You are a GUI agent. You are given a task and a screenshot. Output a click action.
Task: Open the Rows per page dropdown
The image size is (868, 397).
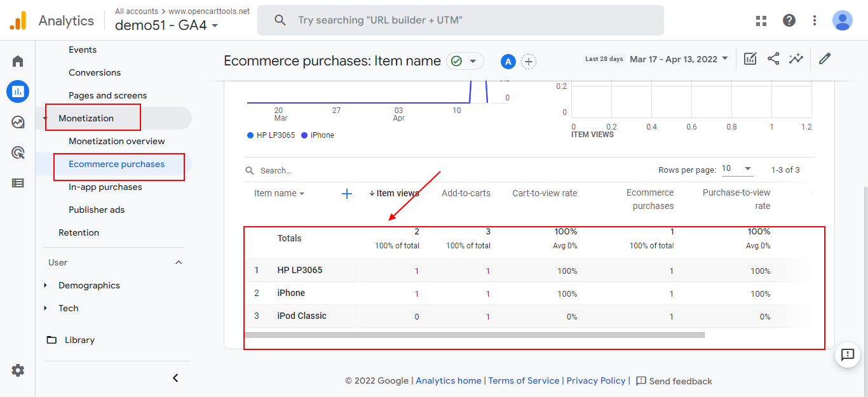point(737,169)
